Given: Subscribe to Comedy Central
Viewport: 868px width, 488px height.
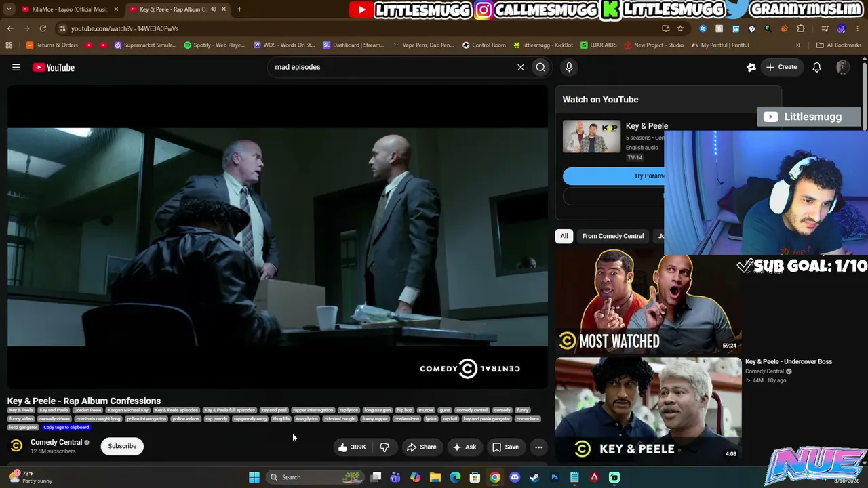Looking at the screenshot, I should pyautogui.click(x=122, y=446).
